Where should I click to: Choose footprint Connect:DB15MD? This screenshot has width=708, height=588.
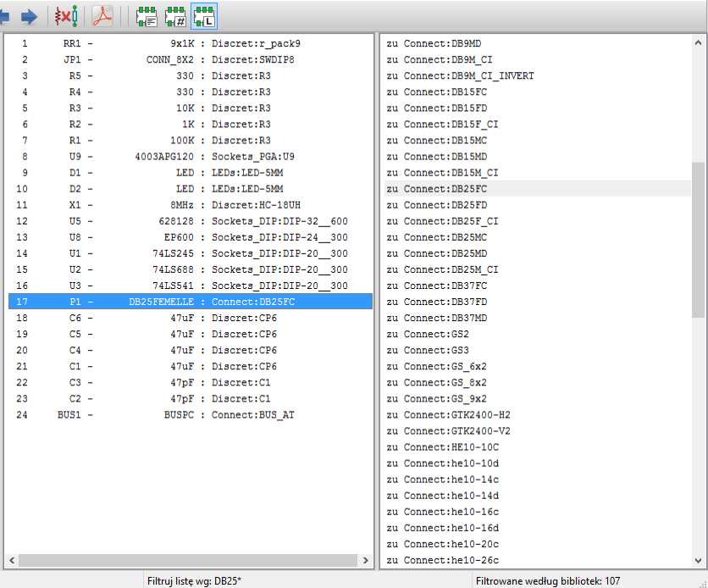(537, 157)
